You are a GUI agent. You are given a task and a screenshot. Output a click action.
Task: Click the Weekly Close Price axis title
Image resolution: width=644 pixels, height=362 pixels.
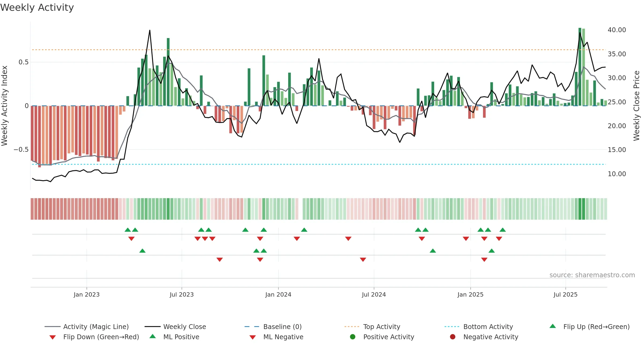click(x=636, y=106)
